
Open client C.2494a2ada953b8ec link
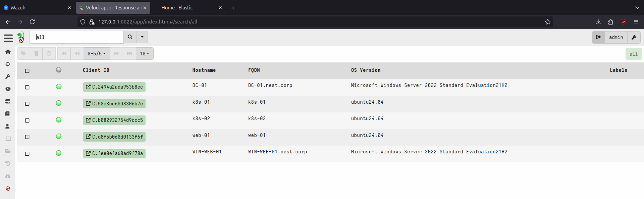[x=114, y=87]
